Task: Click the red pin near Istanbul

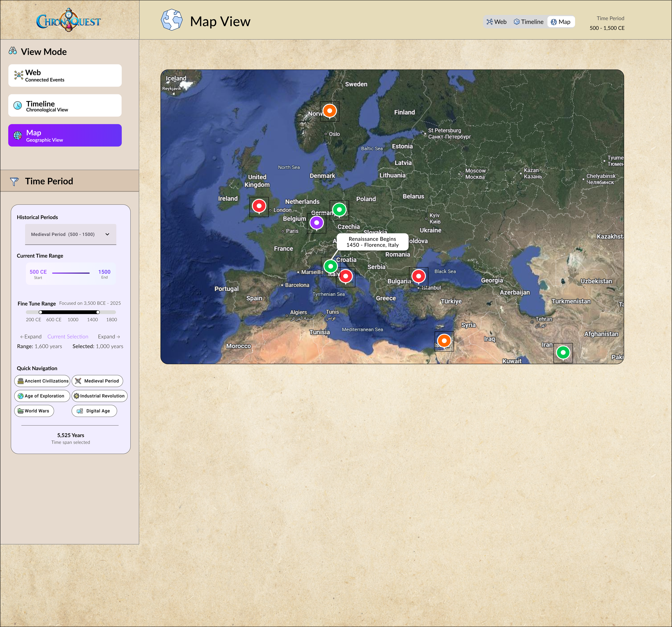Action: coord(419,276)
